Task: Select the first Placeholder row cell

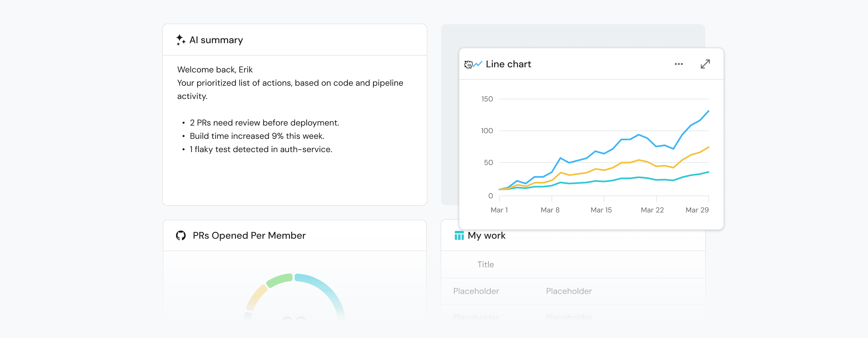Action: (x=476, y=291)
